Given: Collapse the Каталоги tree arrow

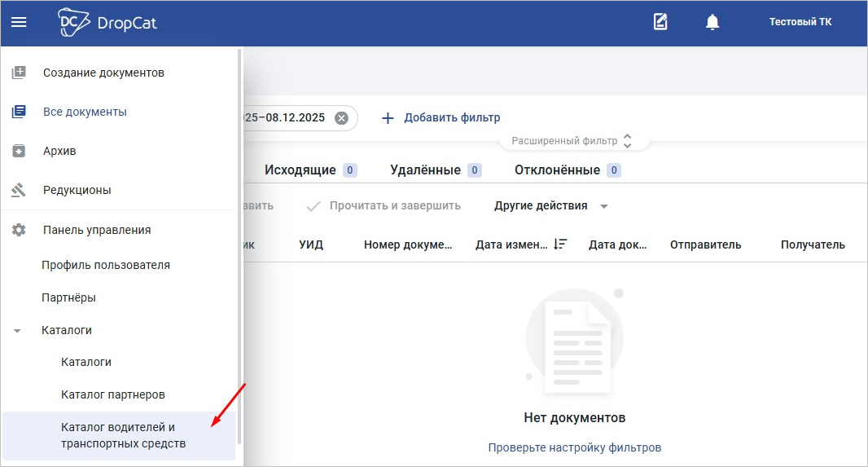Looking at the screenshot, I should tap(18, 331).
